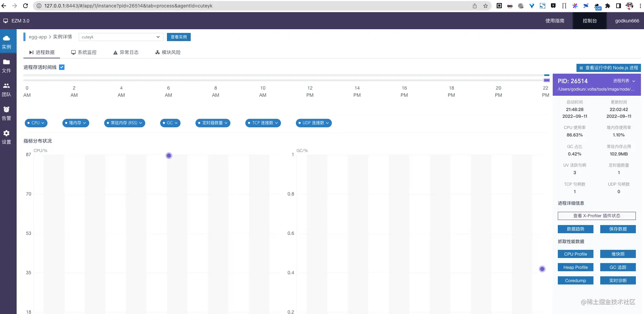Click the CPU 使用率 value 86.63%
This screenshot has width=644, height=314.
[574, 135]
